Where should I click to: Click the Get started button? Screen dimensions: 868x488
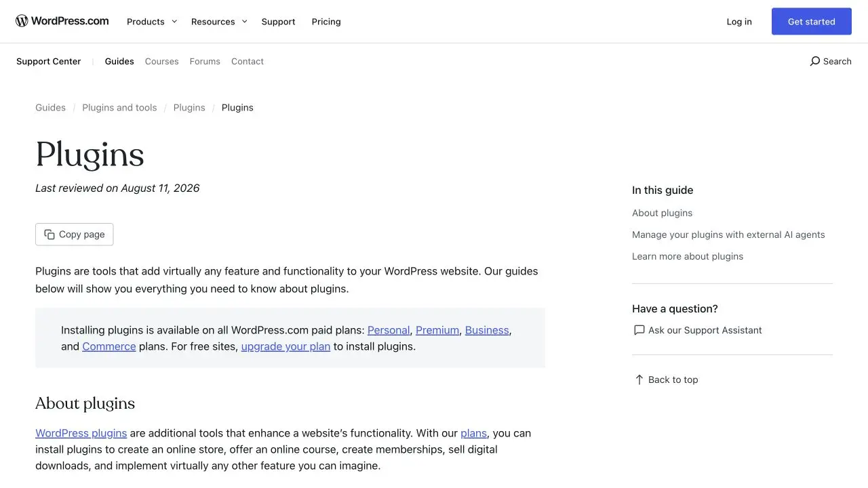click(812, 22)
